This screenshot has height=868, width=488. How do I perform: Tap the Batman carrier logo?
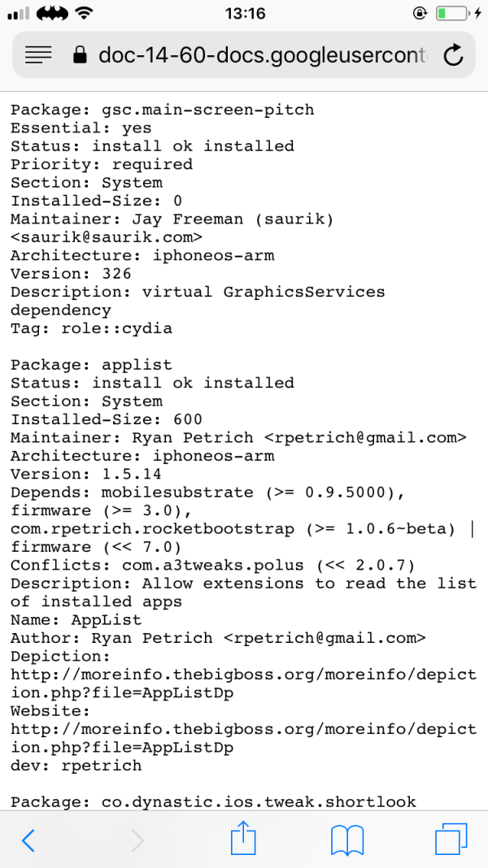point(50,14)
